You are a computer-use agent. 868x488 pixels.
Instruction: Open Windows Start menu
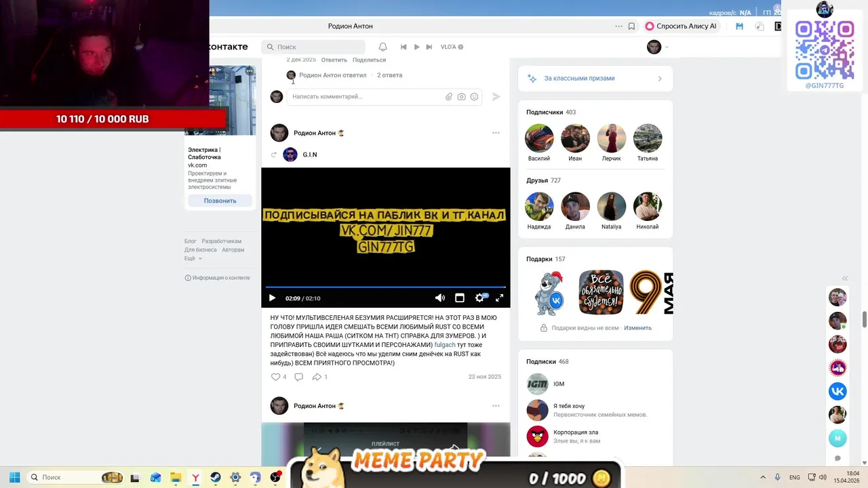pos(14,477)
